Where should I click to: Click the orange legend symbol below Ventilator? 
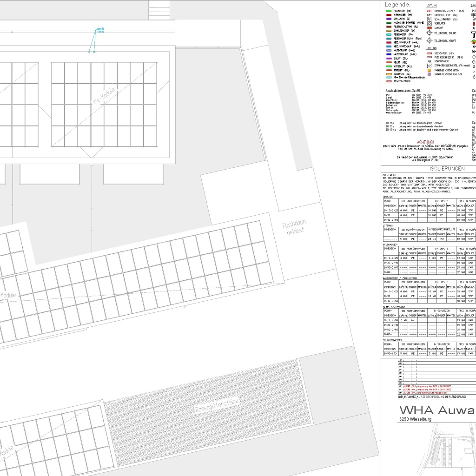coord(429,28)
